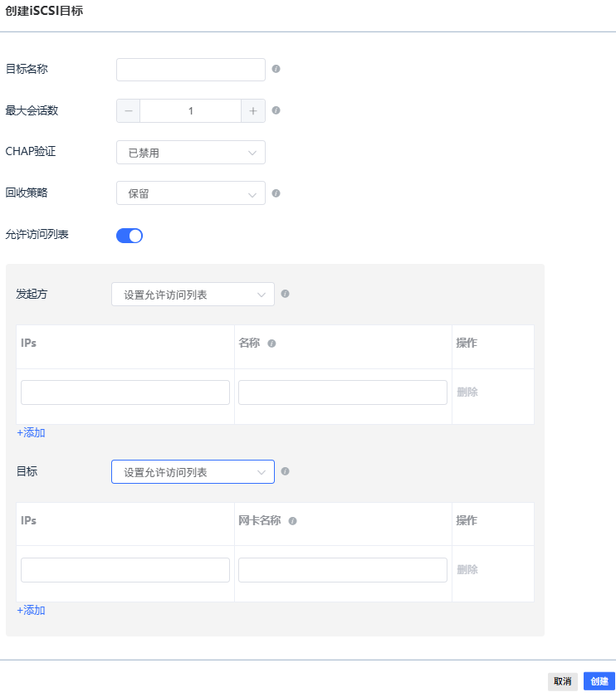Click info icon next to 回收策略 dropdown
This screenshot has width=616, height=697.
tap(276, 193)
